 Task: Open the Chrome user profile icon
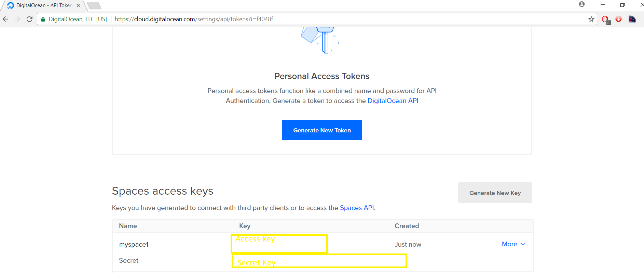[x=582, y=4]
